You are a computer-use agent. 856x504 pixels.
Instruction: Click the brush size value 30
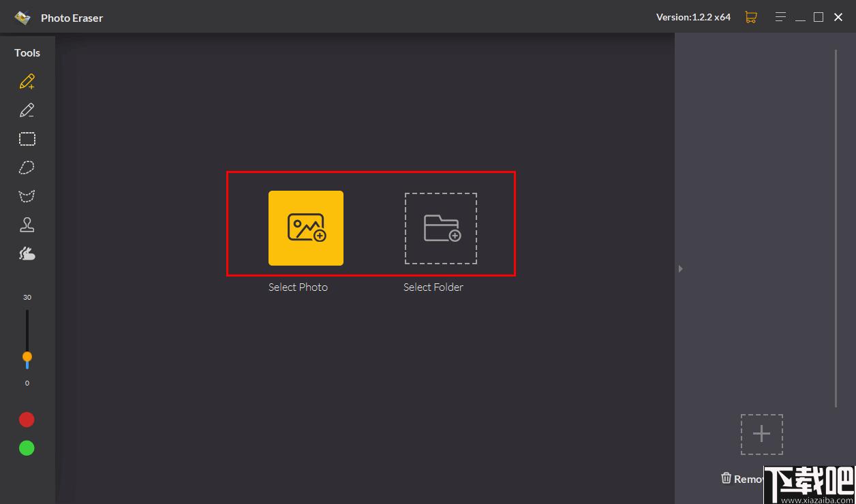pyautogui.click(x=27, y=298)
